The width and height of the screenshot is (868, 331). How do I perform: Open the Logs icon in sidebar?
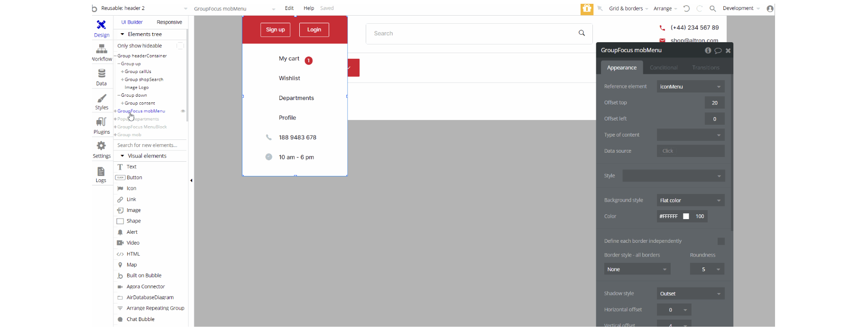[x=101, y=172]
